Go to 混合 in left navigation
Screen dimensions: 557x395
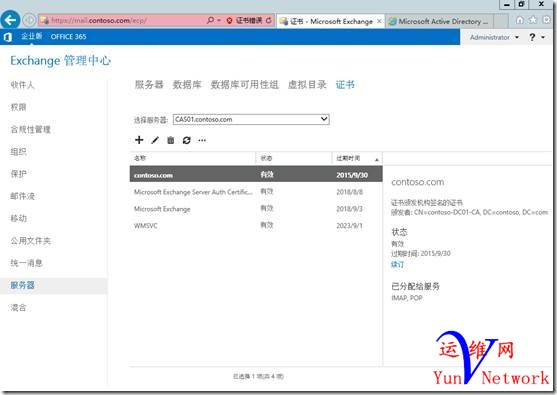pyautogui.click(x=18, y=308)
